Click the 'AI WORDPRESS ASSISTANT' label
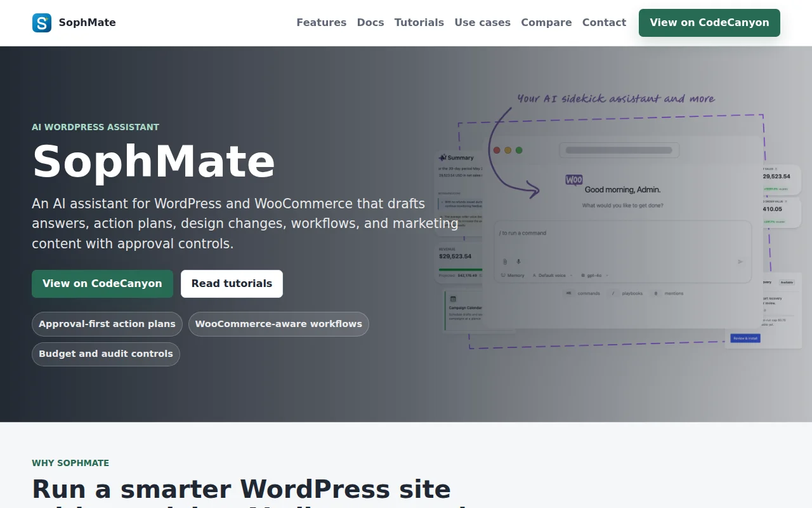The width and height of the screenshot is (812, 508). point(95,127)
